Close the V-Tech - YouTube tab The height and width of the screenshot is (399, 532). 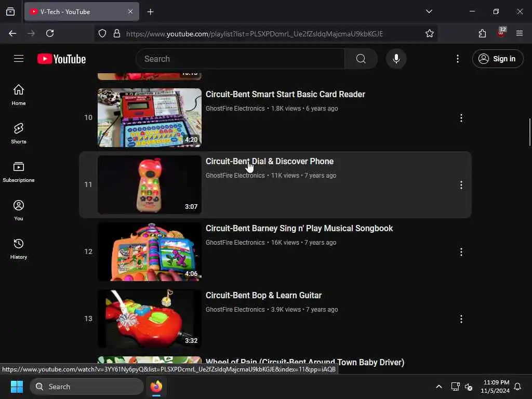click(130, 11)
